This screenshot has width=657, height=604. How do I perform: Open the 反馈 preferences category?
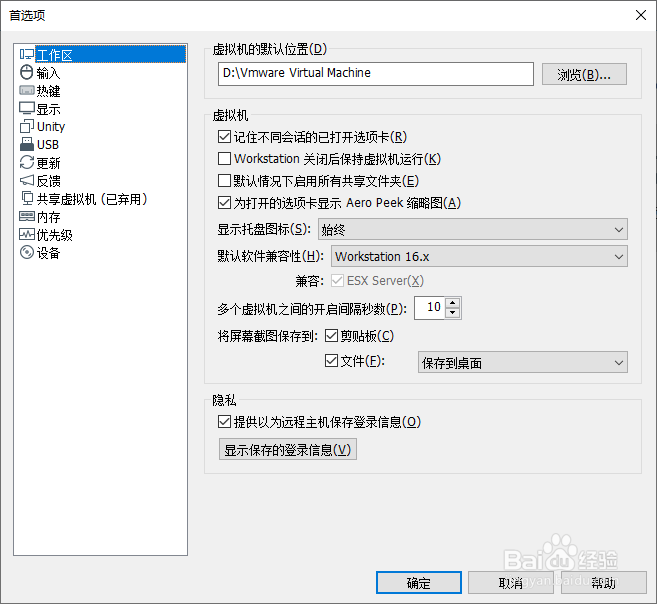(48, 181)
